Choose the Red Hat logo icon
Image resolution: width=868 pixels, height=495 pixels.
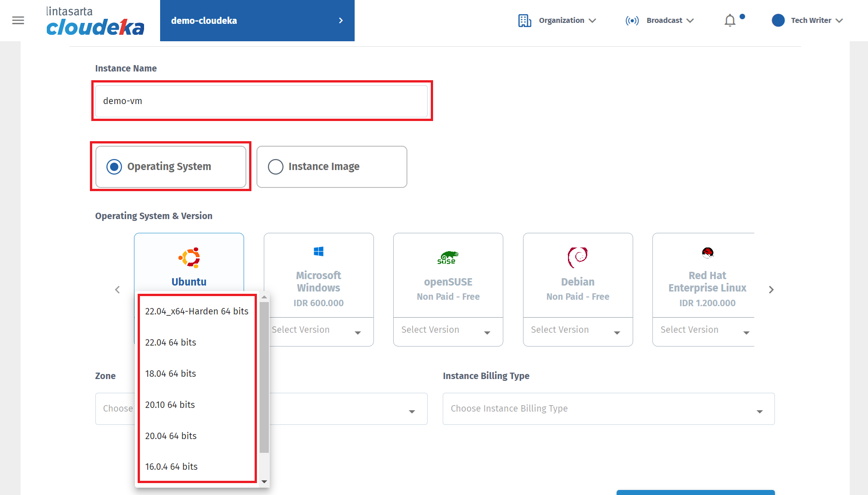pos(707,253)
